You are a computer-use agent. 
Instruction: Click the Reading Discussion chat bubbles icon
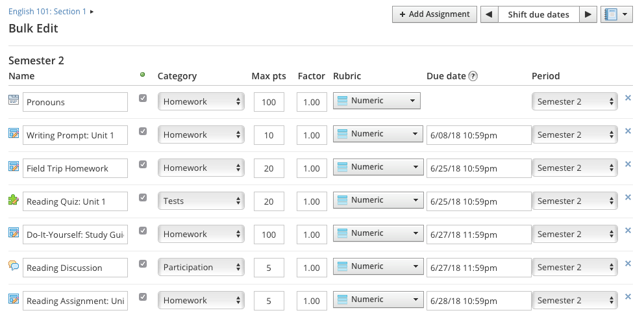(x=14, y=266)
